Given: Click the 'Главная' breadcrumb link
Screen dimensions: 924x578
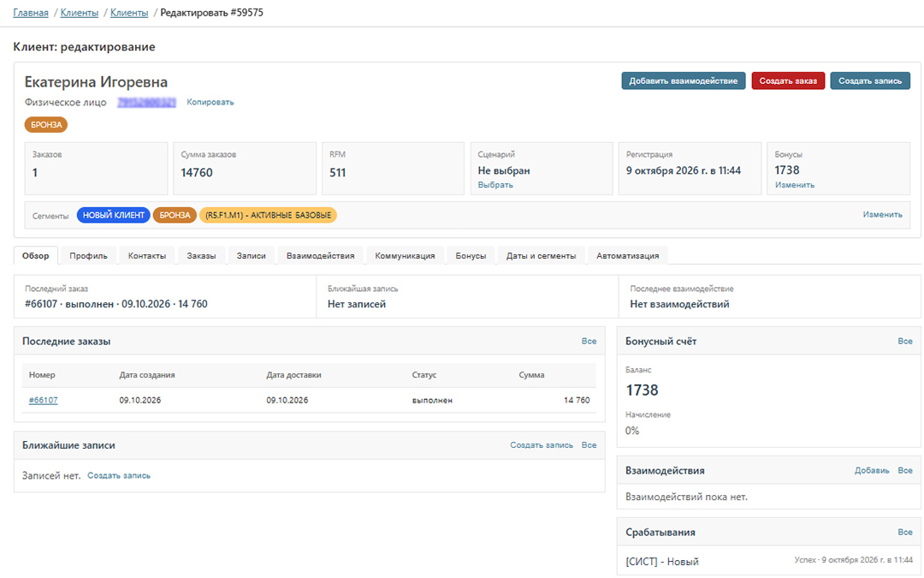Looking at the screenshot, I should (31, 12).
